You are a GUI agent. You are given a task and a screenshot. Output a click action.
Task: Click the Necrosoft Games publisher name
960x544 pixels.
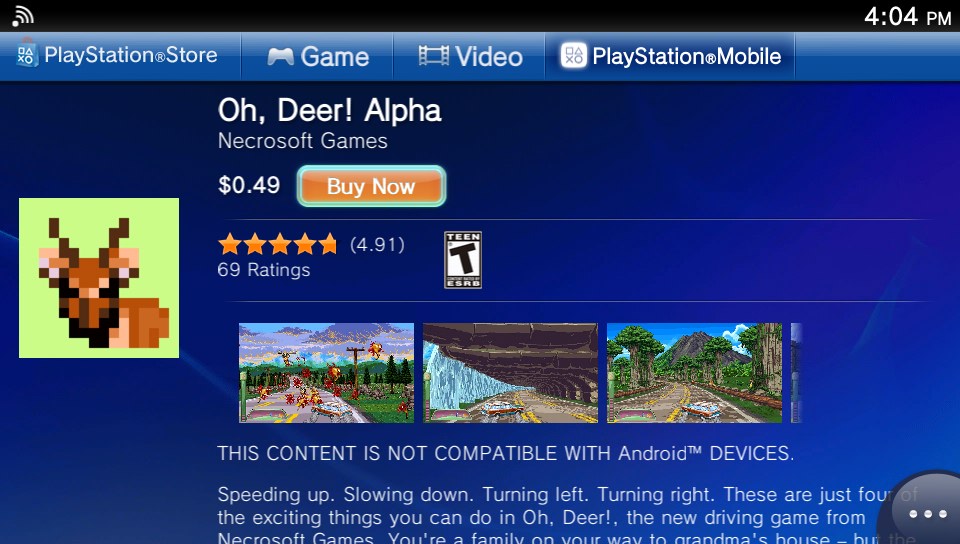pyautogui.click(x=302, y=141)
